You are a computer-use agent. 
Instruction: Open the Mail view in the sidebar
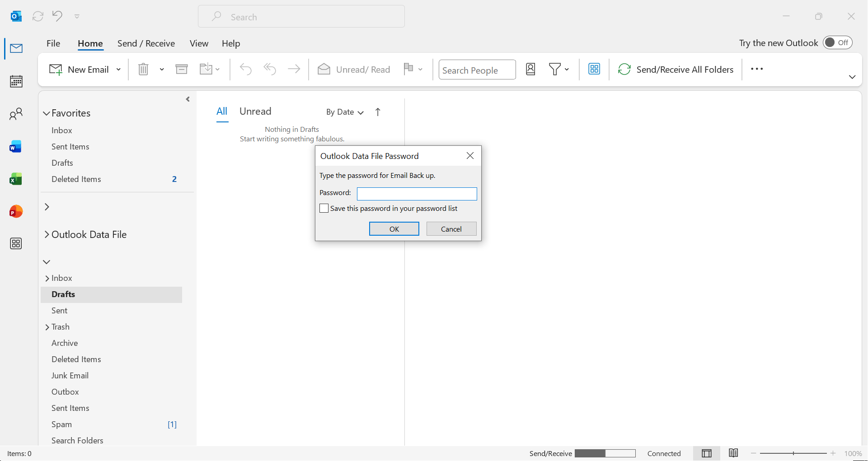pos(16,48)
